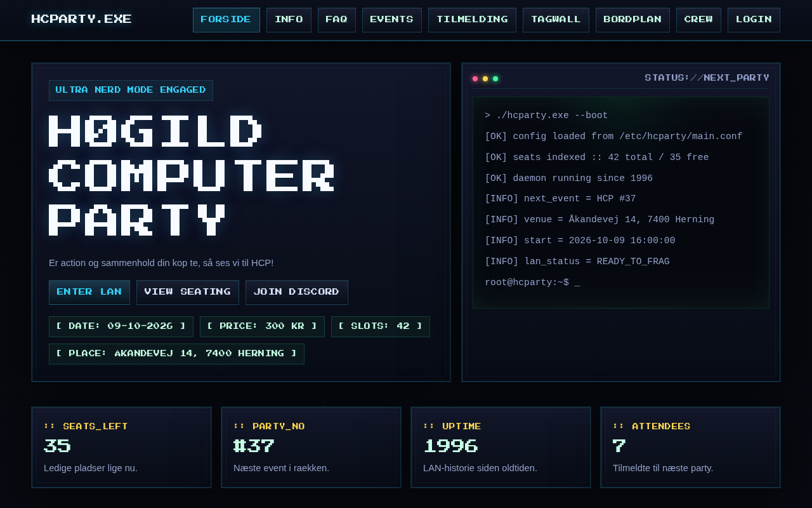This screenshot has width=812, height=508.
Task: Click the root@hcparty:~$ prompt
Action: 532,282
